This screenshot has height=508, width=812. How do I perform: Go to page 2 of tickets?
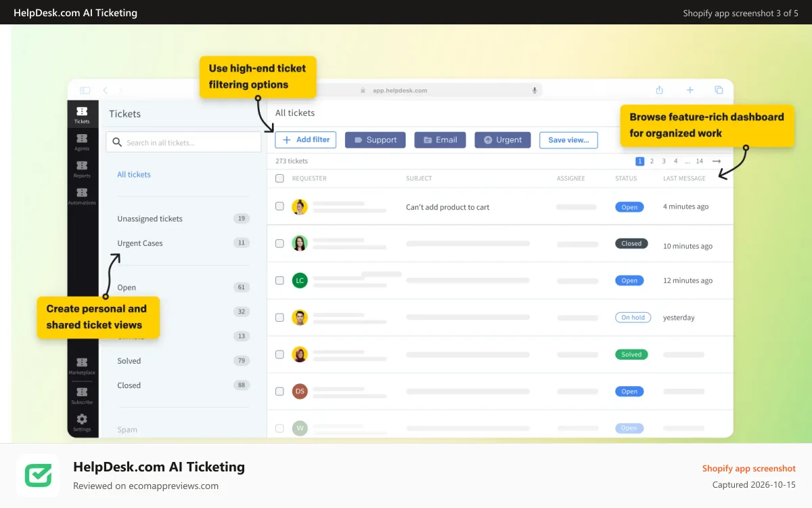coord(652,161)
